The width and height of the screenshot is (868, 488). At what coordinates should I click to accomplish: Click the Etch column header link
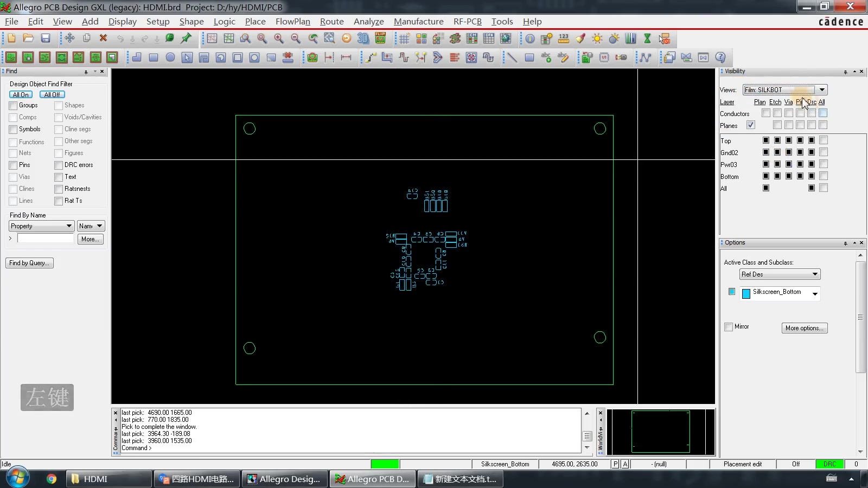[x=775, y=102]
